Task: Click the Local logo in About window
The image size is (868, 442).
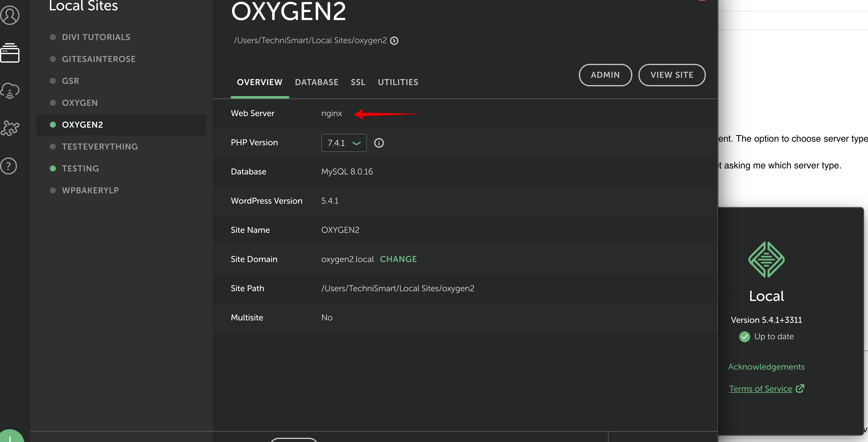Action: 766,260
